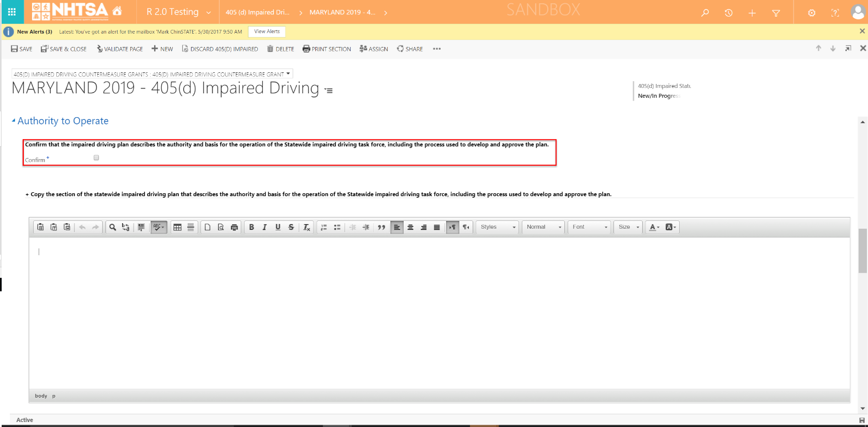This screenshot has width=868, height=427.
Task: Click the block quote icon
Action: (x=382, y=227)
